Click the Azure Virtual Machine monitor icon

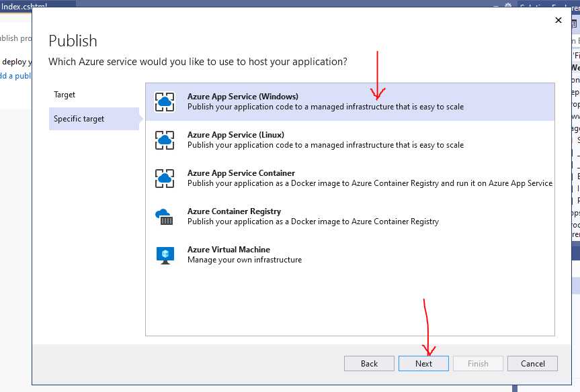[x=165, y=255]
